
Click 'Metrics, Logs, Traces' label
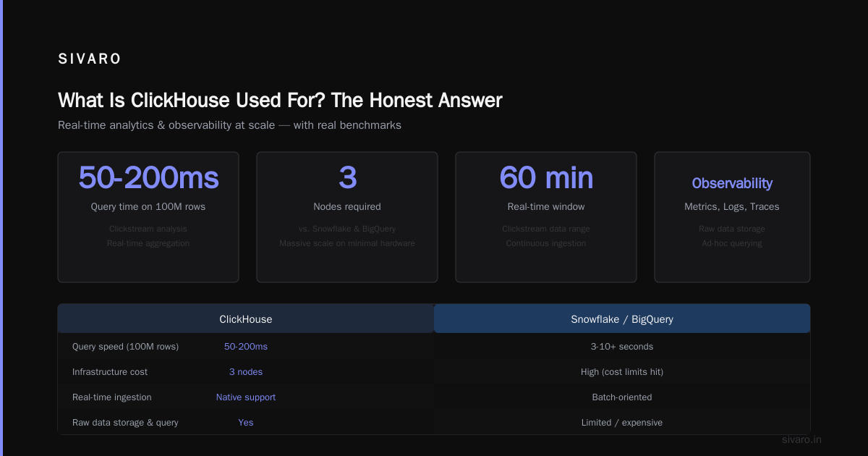[x=732, y=207]
